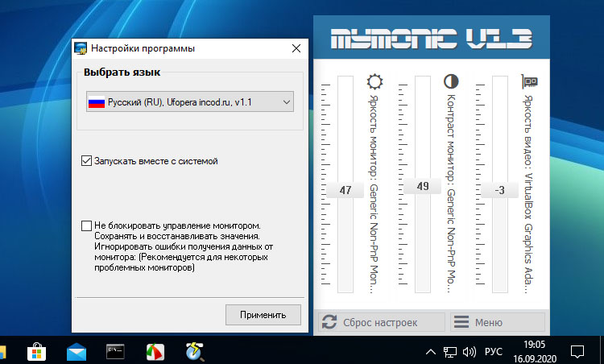Click the MyMonic v1.3 logo header
Image resolution: width=604 pixels, height=364 pixels.
click(432, 39)
